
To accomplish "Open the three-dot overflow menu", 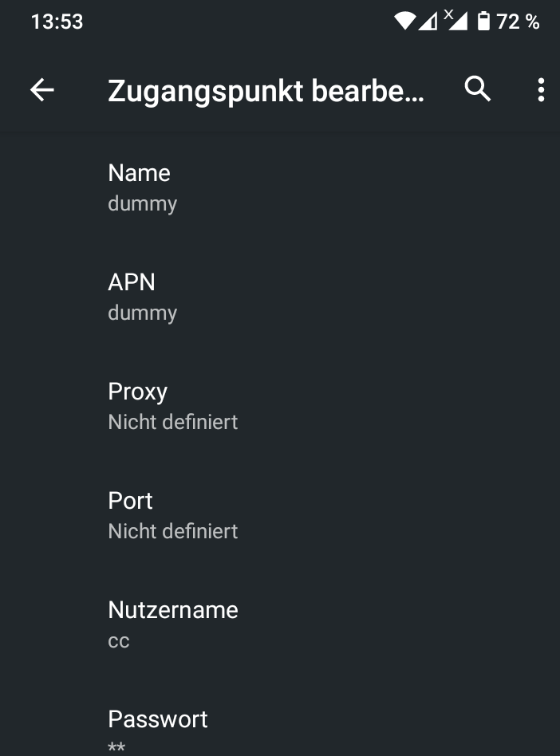I will coord(541,90).
